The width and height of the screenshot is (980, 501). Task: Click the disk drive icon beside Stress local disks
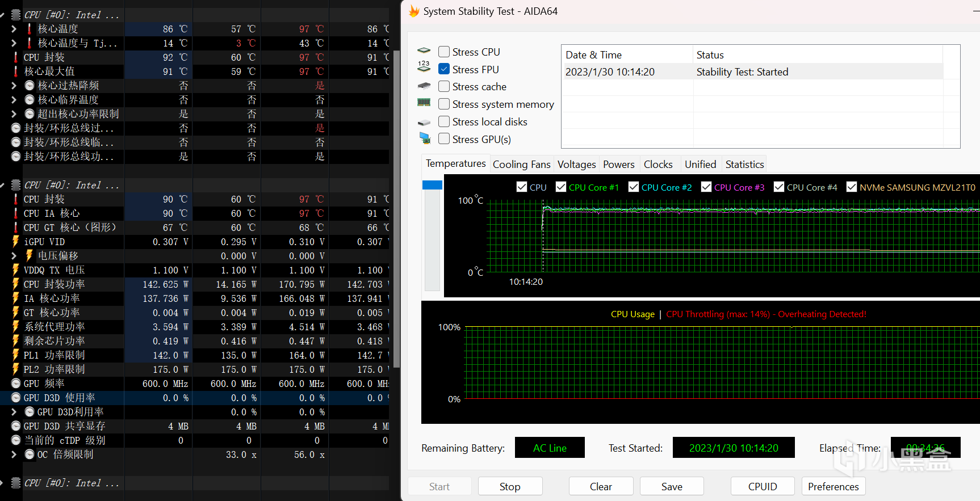coord(424,122)
